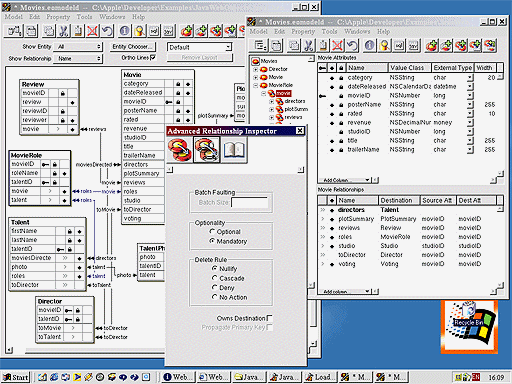Click the Internet Explorer quick launch icon in taskbar
This screenshot has width=512, height=384.
tap(54, 377)
